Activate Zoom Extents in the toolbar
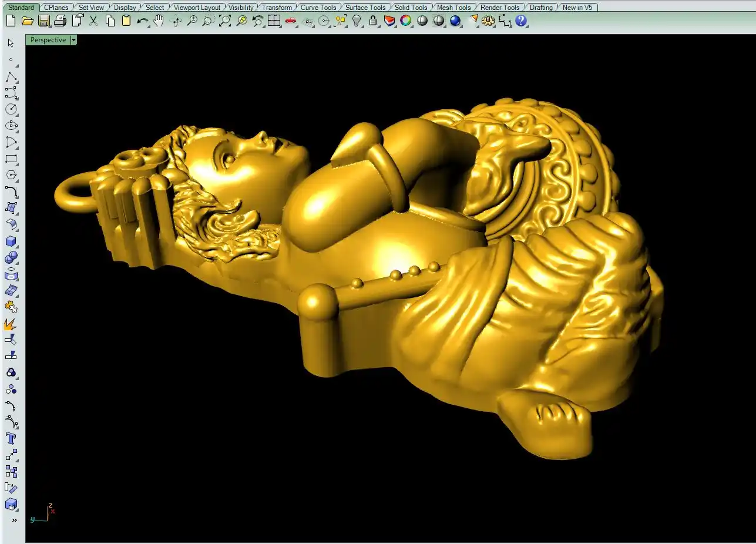 225,21
